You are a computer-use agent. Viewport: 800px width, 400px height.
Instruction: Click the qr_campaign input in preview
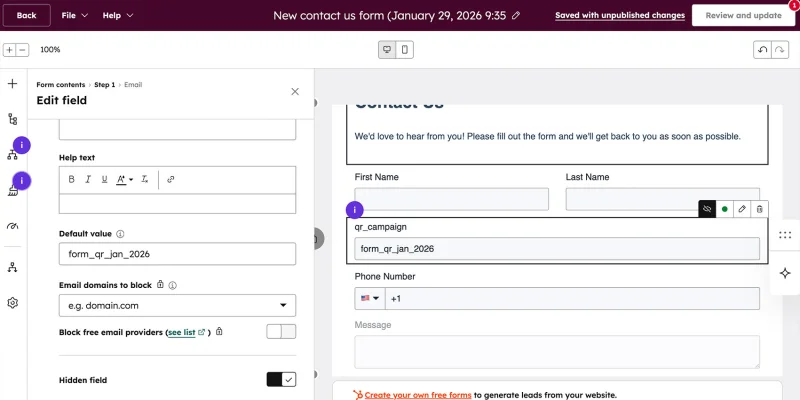[557, 249]
